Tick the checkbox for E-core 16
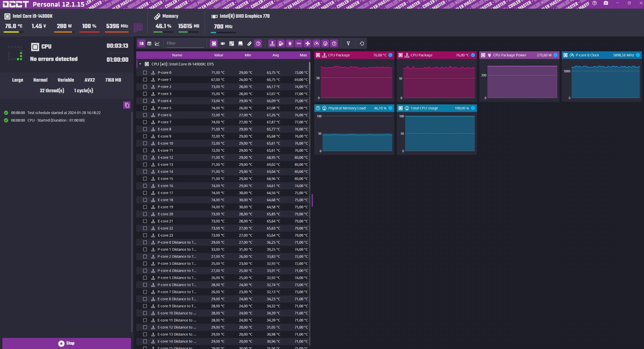Image resolution: width=644 pixels, height=349 pixels. [145, 186]
